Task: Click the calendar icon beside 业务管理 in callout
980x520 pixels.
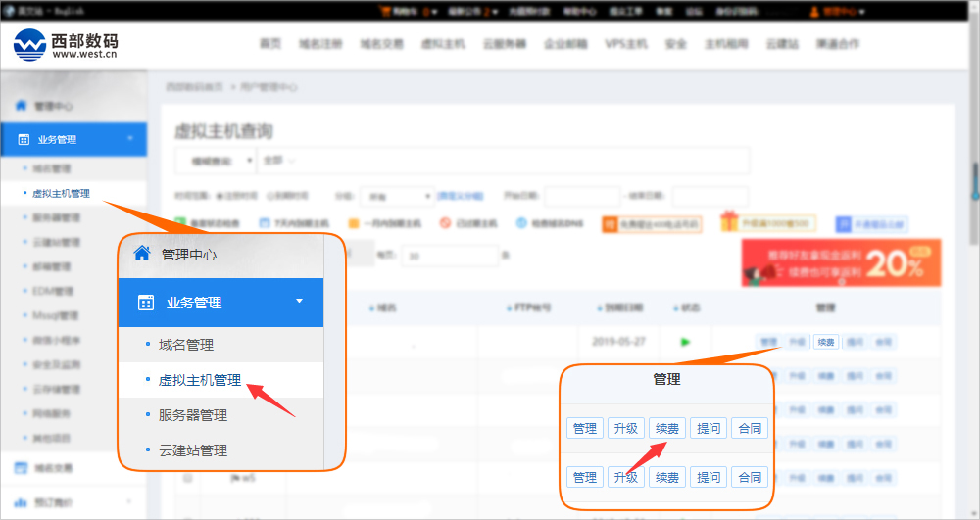Action: 146,303
